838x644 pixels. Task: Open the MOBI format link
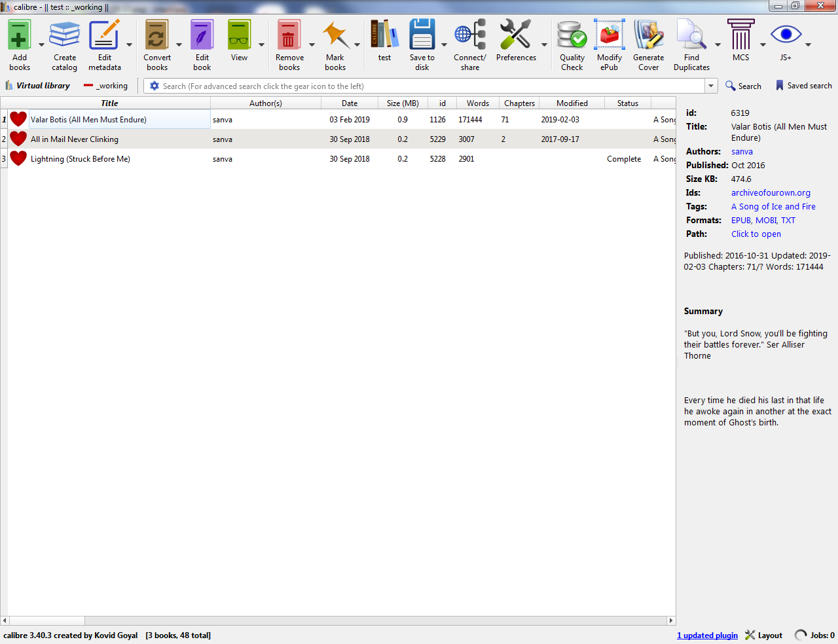[x=766, y=220]
